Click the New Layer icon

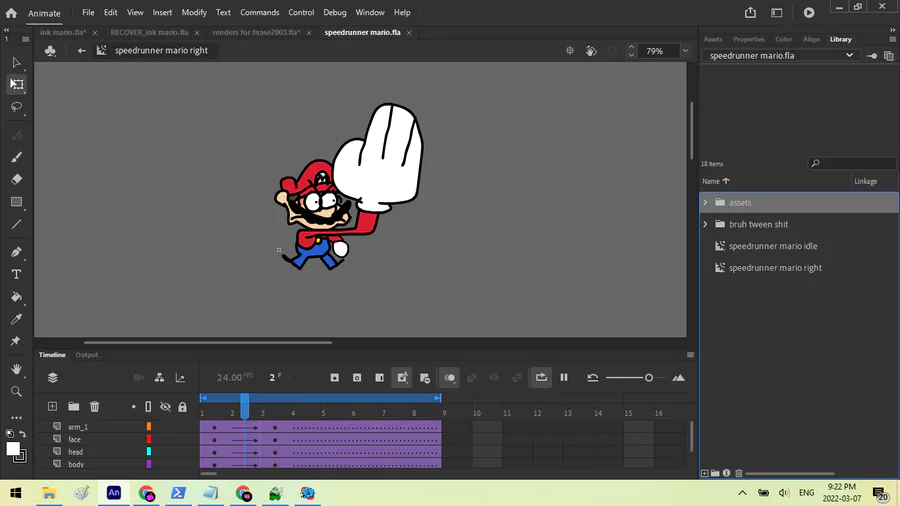[52, 406]
